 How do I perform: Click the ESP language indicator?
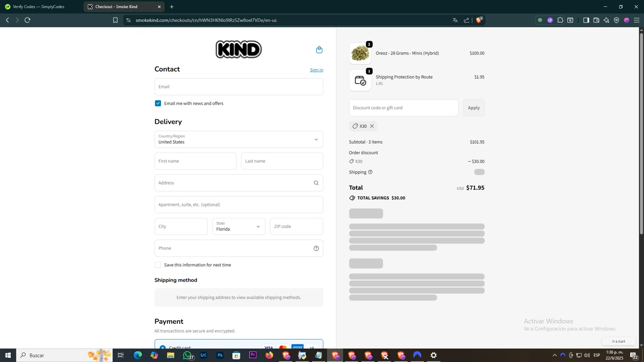597,355
